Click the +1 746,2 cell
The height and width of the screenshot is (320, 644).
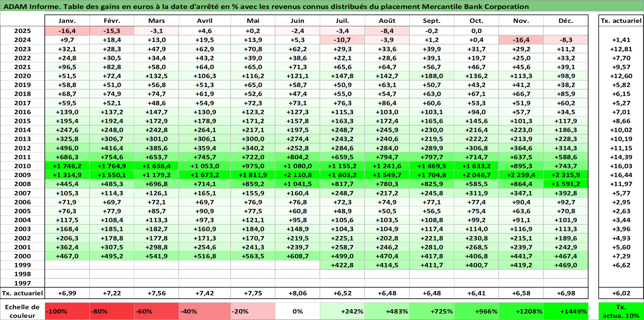(67, 166)
